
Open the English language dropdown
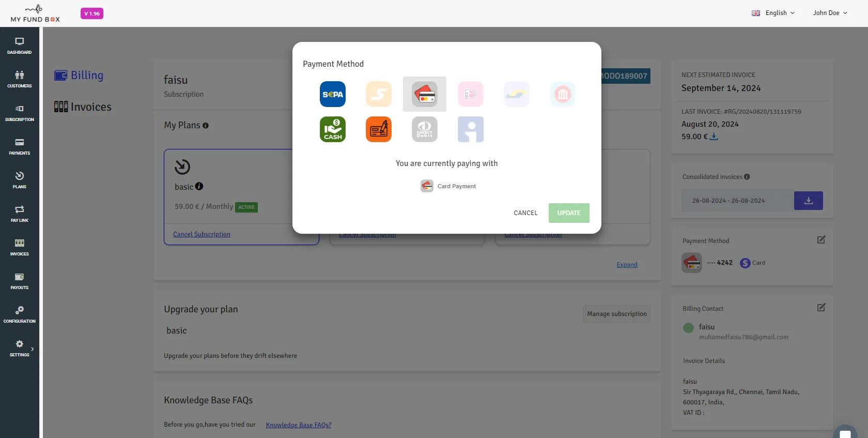pos(773,13)
